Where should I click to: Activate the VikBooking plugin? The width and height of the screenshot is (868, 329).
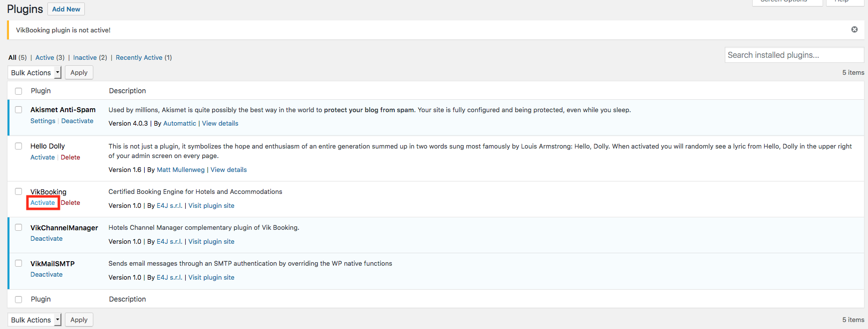(42, 203)
